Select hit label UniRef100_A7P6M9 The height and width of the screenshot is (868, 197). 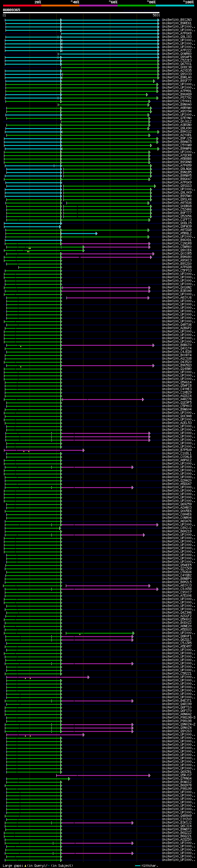[177, 165]
